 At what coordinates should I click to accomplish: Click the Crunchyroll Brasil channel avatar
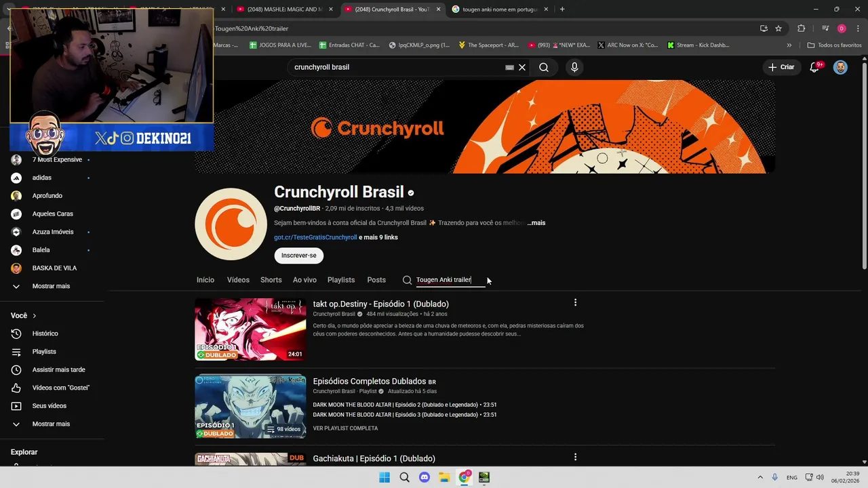(x=231, y=224)
